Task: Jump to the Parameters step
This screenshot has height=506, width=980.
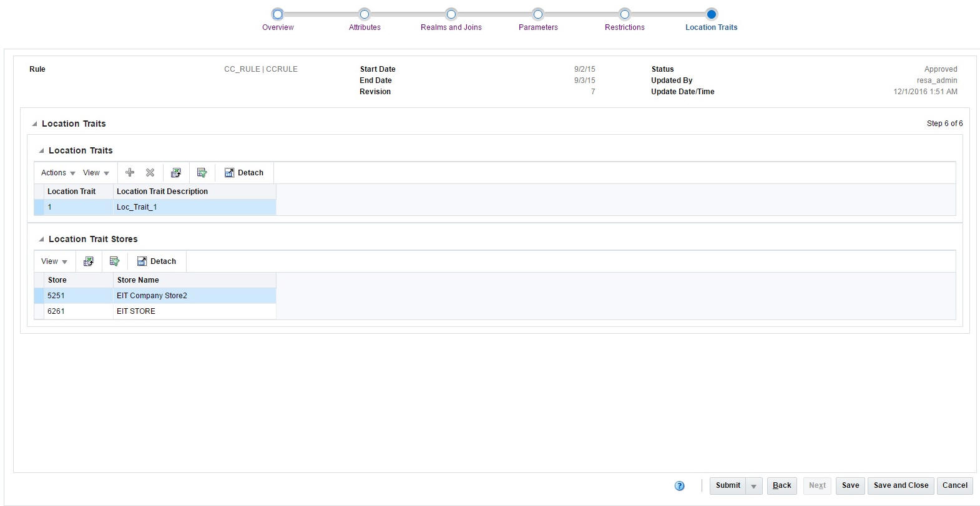Action: (538, 14)
